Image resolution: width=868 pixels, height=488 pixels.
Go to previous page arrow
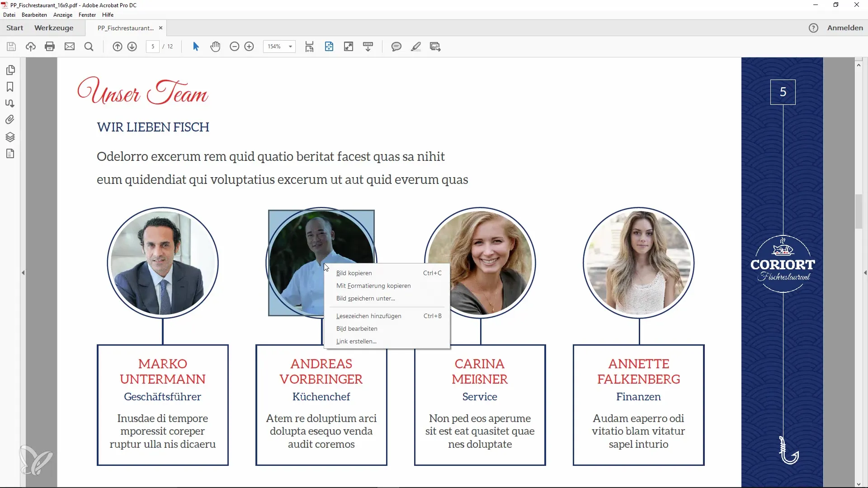(x=118, y=47)
